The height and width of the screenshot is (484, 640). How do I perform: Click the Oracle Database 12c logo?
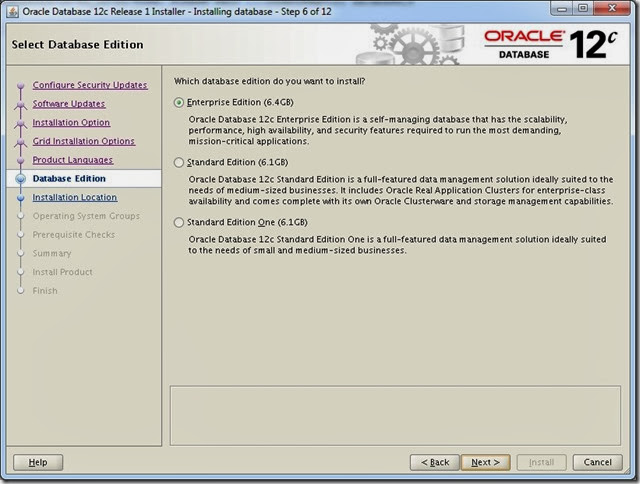tap(551, 44)
